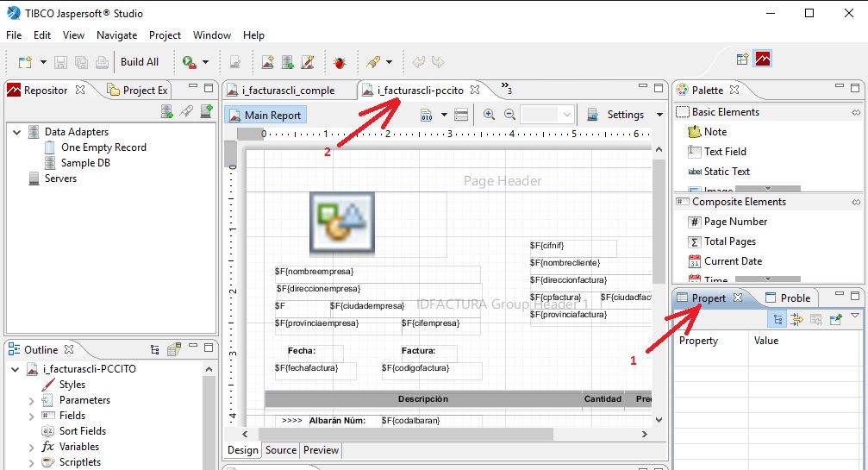Switch to the Proble tab
The image size is (868, 470).
pos(788,298)
